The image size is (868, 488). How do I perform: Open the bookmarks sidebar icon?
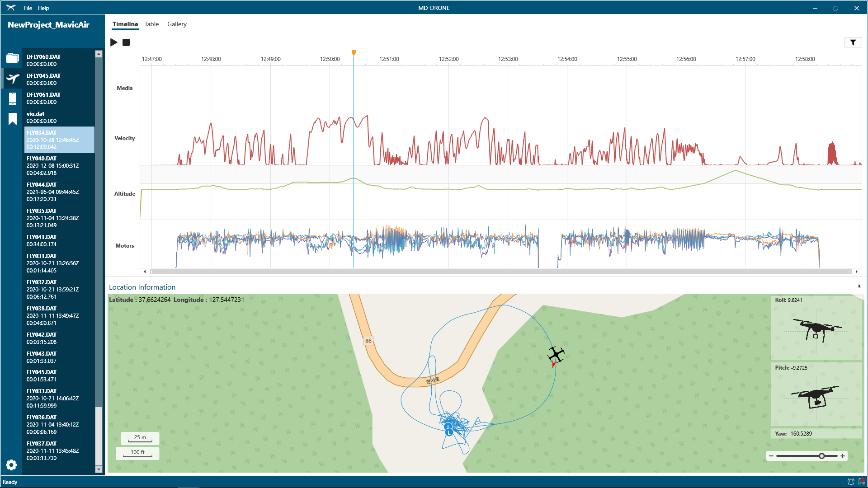tap(12, 119)
